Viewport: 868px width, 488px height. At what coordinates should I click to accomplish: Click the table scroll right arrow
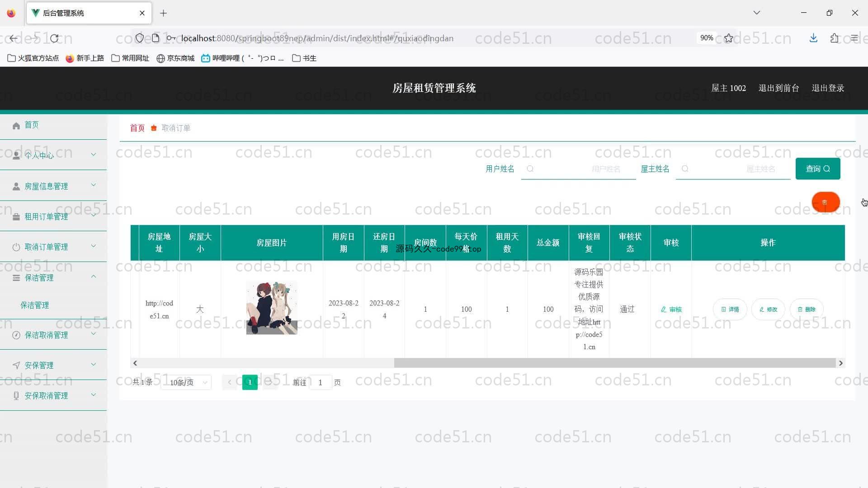click(x=840, y=363)
